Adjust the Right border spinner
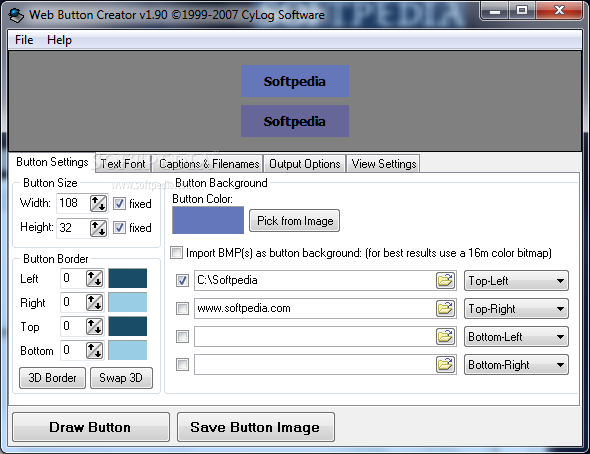Image resolution: width=590 pixels, height=454 pixels. coord(94,303)
